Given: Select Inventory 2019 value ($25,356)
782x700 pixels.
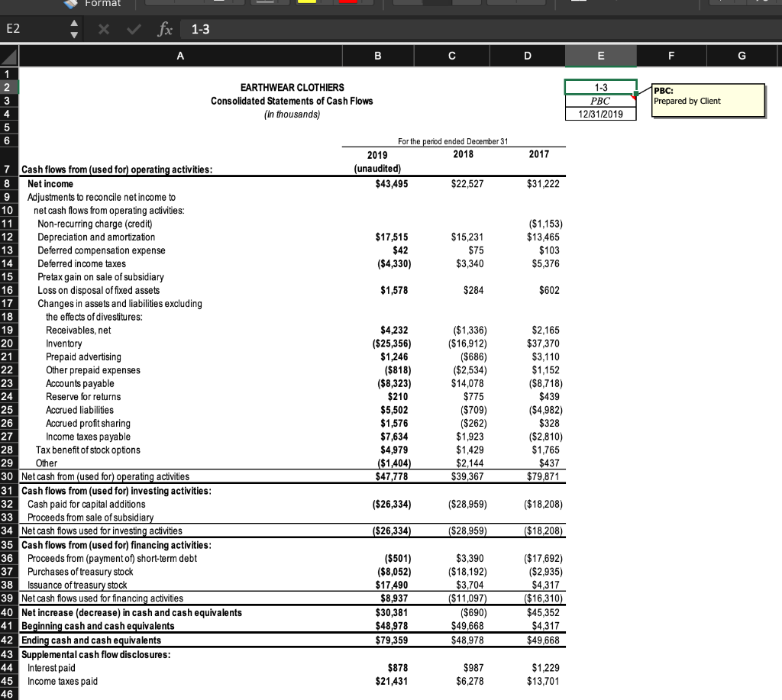Looking at the screenshot, I should point(392,344).
